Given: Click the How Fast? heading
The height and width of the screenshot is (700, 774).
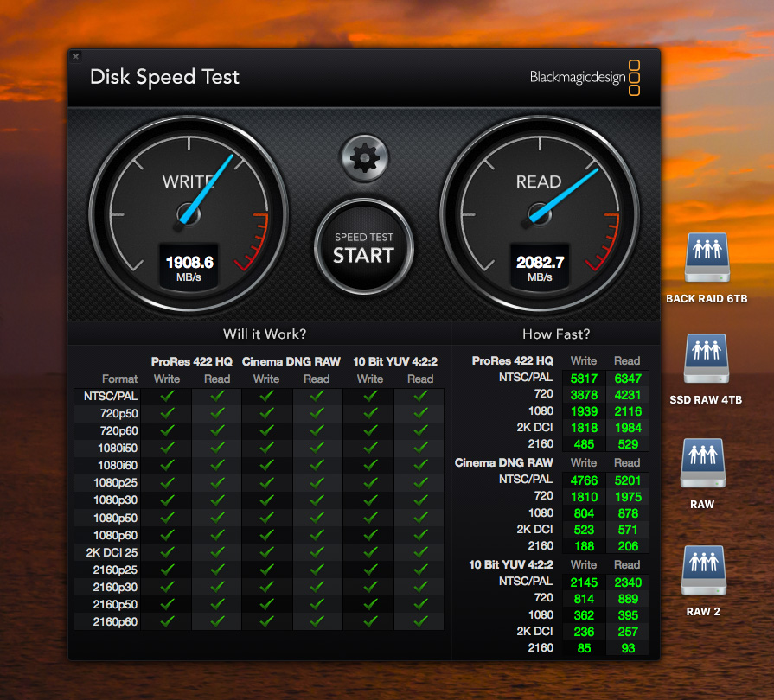Looking at the screenshot, I should [556, 334].
